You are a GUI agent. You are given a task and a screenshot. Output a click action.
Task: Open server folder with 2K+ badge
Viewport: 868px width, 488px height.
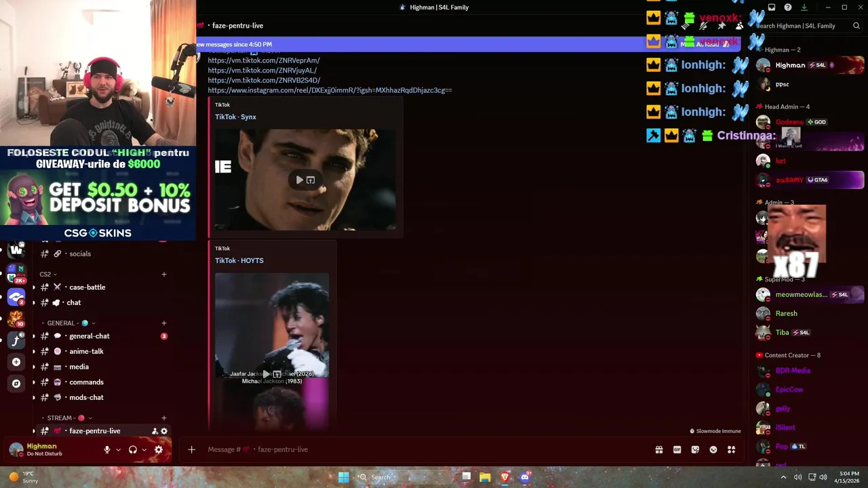pos(16,273)
